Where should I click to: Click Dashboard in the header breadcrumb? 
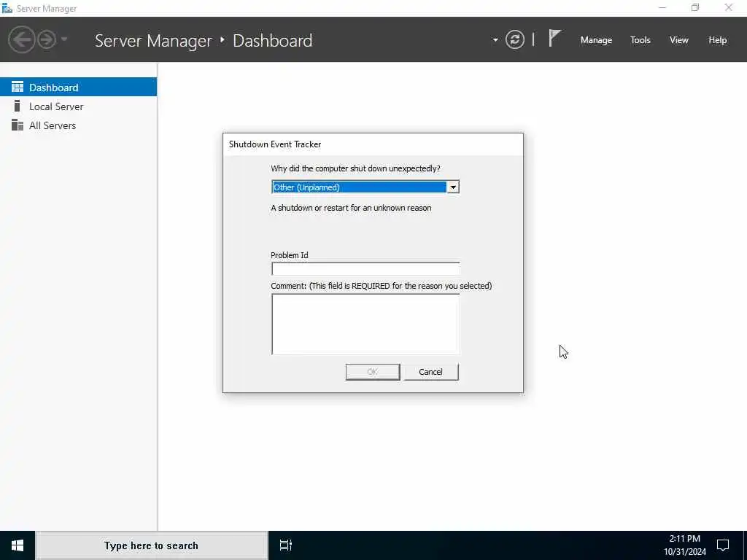tap(273, 41)
